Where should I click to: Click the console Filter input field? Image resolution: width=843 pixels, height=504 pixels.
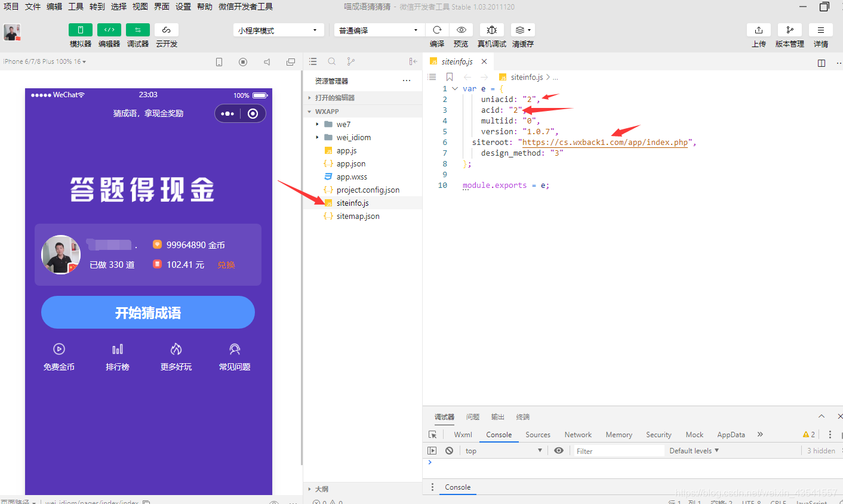618,450
